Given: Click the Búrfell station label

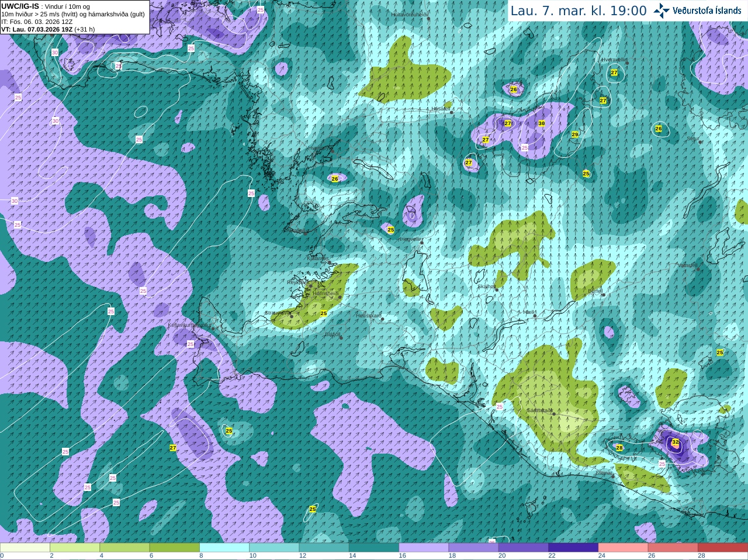Looking at the screenshot, I should tap(595, 291).
